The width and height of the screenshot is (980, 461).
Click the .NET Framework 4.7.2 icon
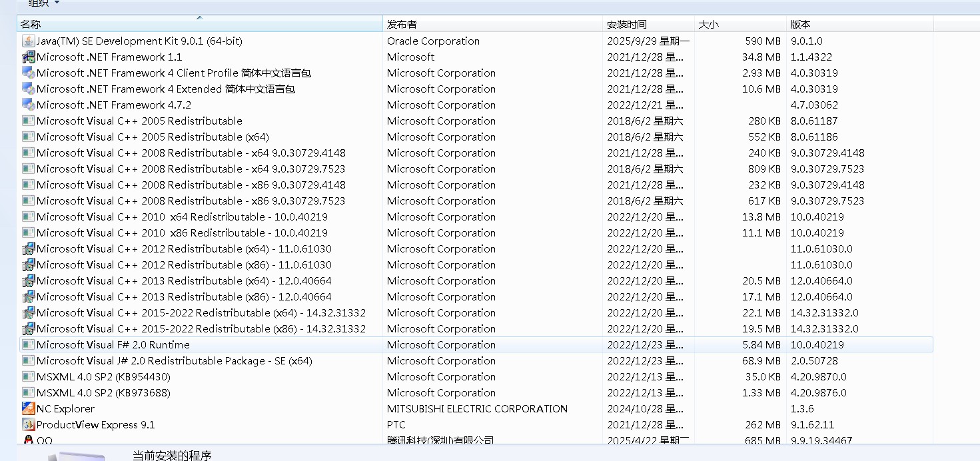click(28, 105)
